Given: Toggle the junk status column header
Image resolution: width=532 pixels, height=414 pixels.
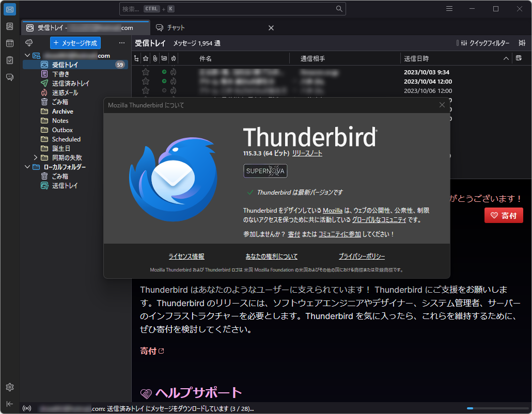Looking at the screenshot, I should coord(174,58).
